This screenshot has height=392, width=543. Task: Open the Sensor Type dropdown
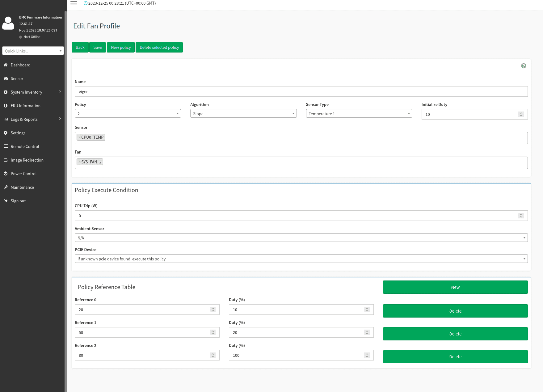pos(359,114)
